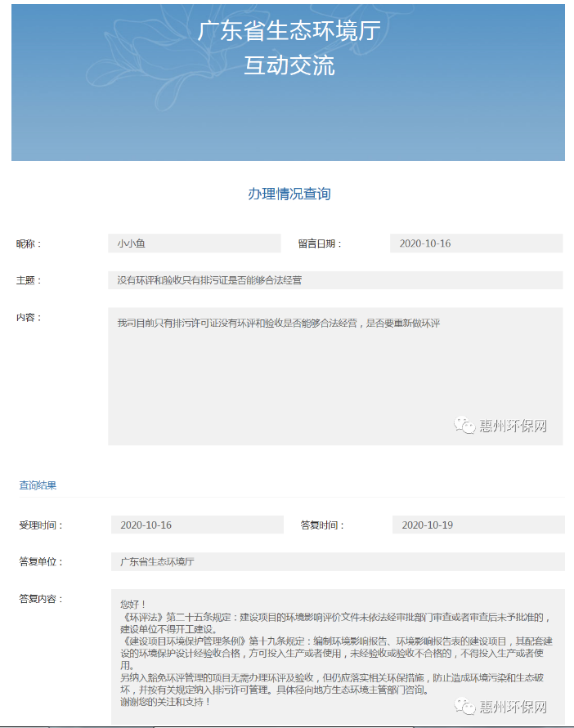Click 惠州环保网 watermark text in 答复内容 box
Screen dimensions: 574x728
[x=512, y=707]
